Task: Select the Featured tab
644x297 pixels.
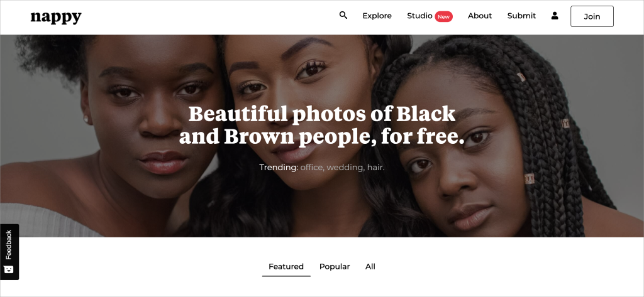Action: click(x=286, y=267)
